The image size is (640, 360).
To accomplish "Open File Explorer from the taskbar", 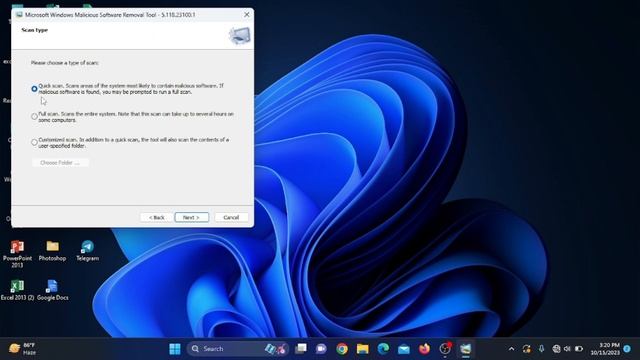I will [x=362, y=349].
